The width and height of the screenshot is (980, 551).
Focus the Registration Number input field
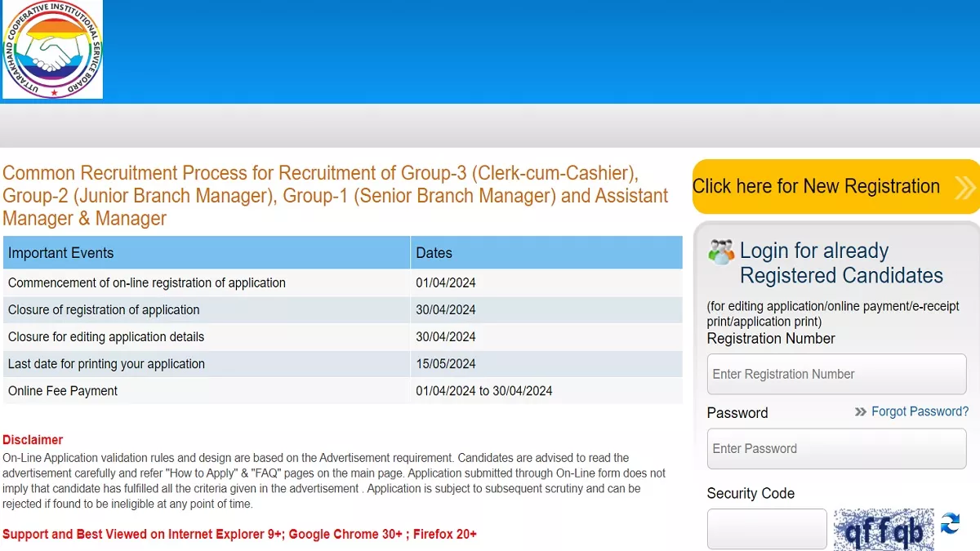point(836,375)
